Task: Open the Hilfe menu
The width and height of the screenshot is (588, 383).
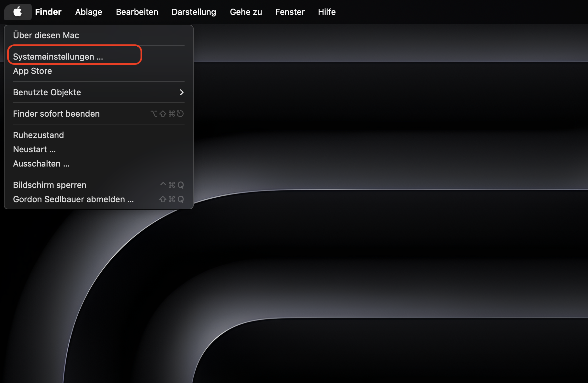Action: click(326, 12)
